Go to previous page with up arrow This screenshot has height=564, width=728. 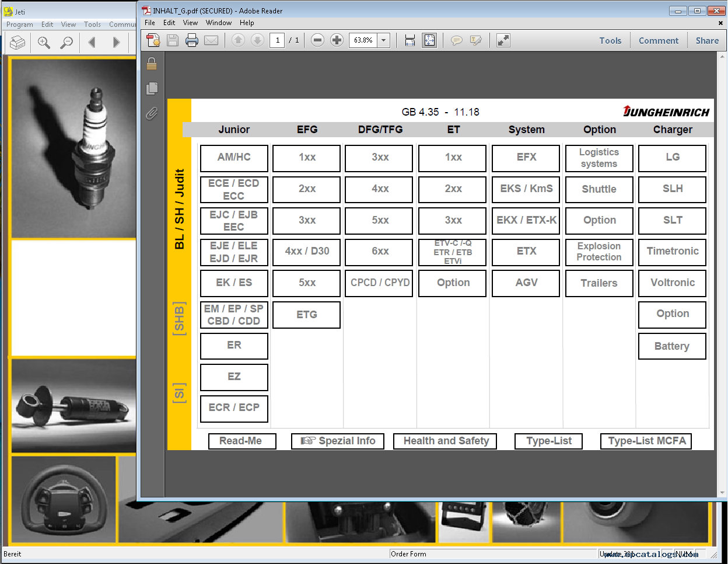pos(238,40)
